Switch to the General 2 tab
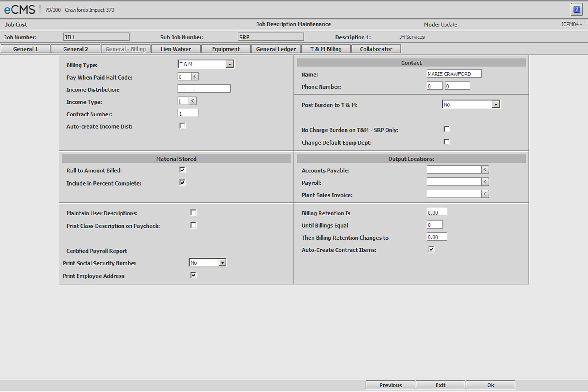This screenshot has width=588, height=392. click(76, 49)
